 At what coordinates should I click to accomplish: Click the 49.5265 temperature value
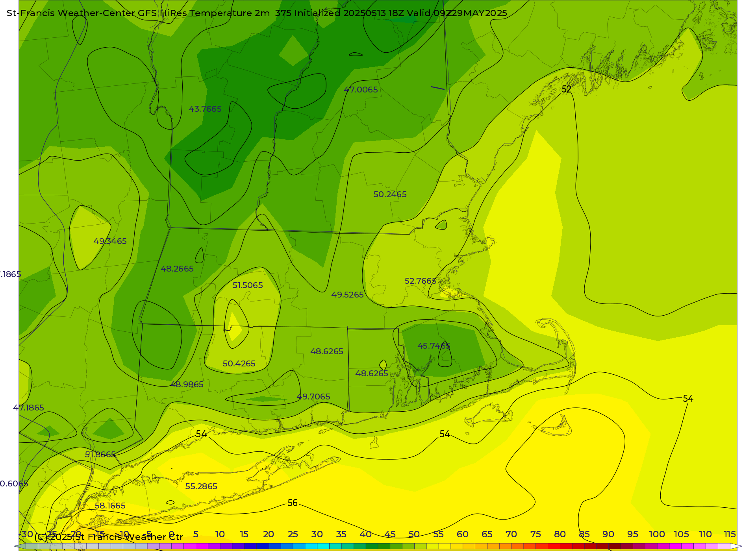348,295
